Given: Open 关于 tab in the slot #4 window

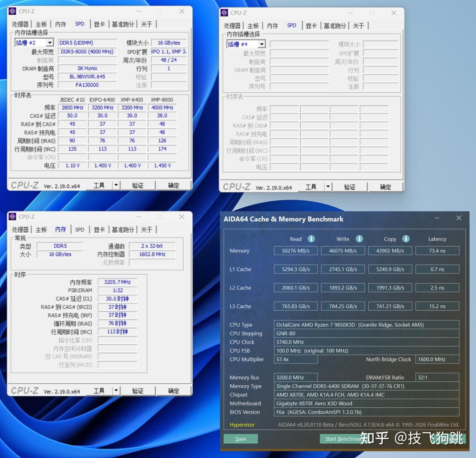Looking at the screenshot, I should (x=359, y=26).
